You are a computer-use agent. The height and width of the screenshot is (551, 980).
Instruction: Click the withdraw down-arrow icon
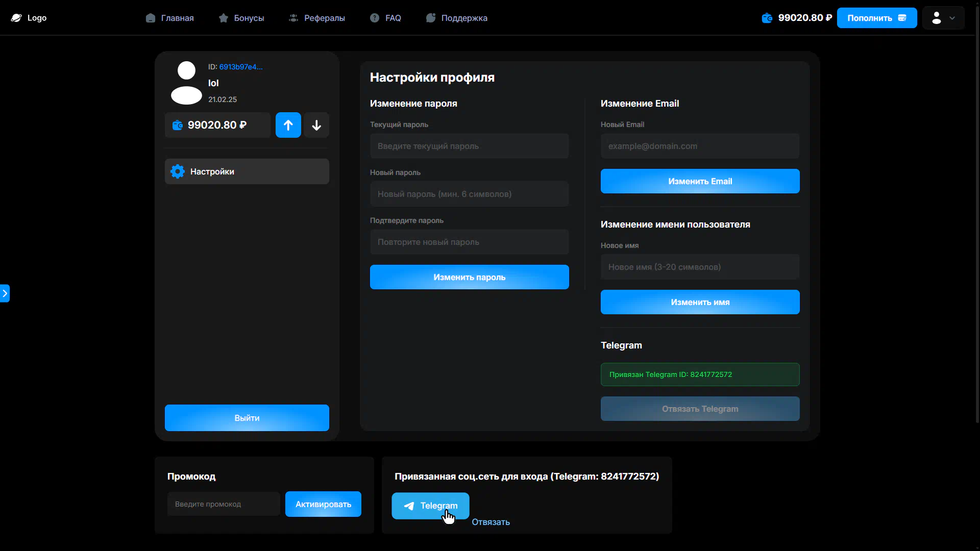316,125
